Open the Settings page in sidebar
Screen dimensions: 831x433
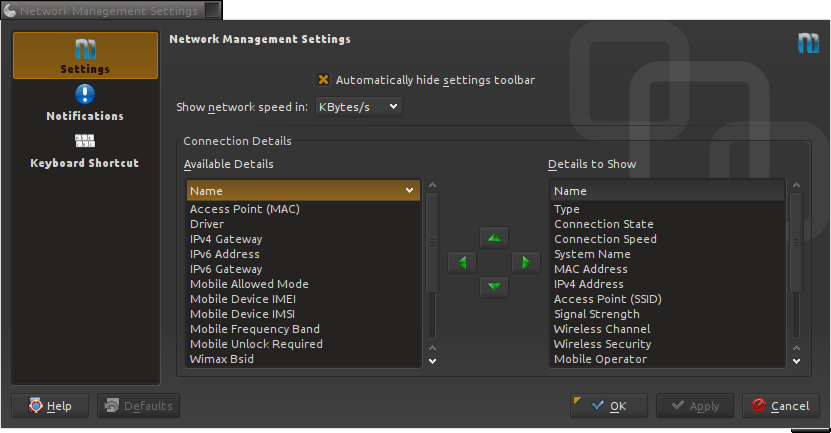pyautogui.click(x=85, y=56)
